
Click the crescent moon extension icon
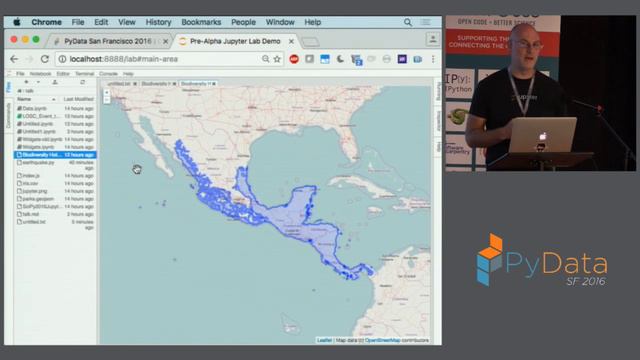coord(340,59)
